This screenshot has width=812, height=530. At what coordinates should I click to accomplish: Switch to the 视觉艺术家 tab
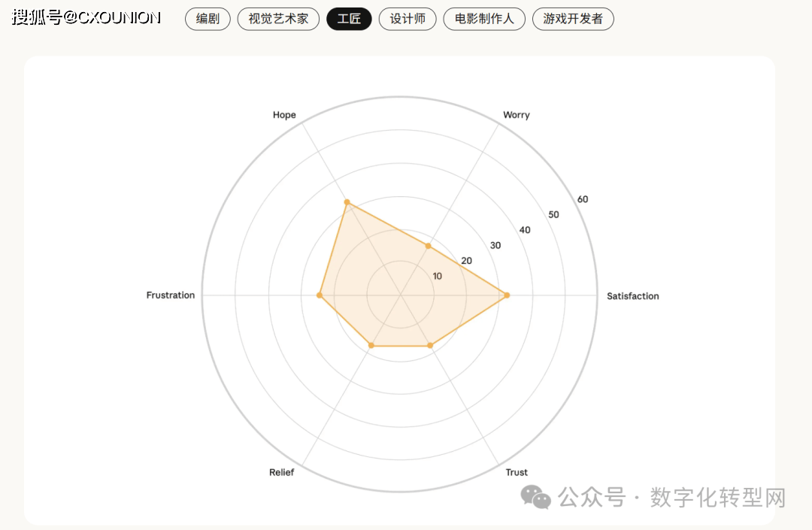click(278, 19)
